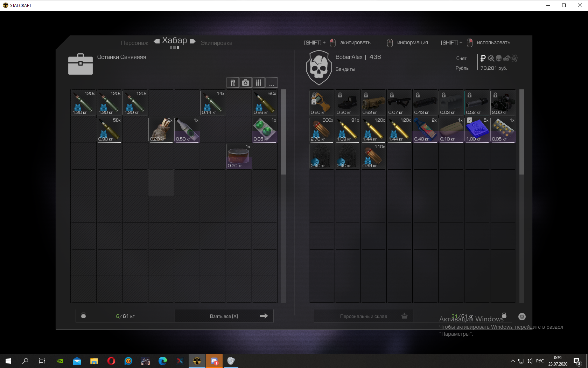Select the locked scope item 0.62 kg
Image resolution: width=588 pixels, height=368 pixels.
point(373,103)
